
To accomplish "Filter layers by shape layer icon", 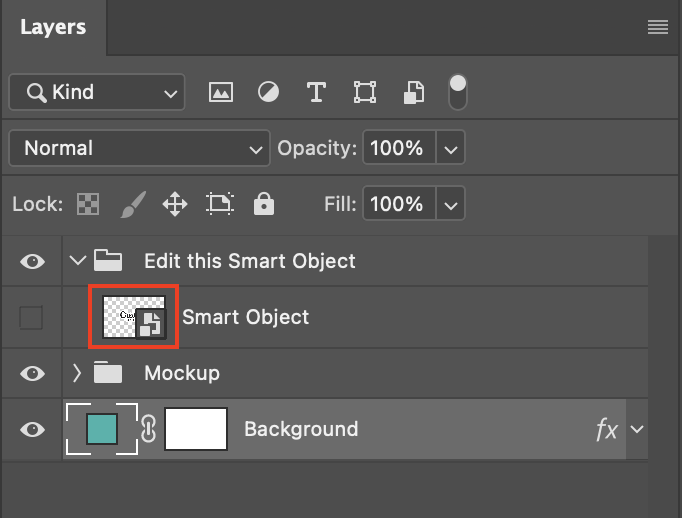I will point(364,93).
